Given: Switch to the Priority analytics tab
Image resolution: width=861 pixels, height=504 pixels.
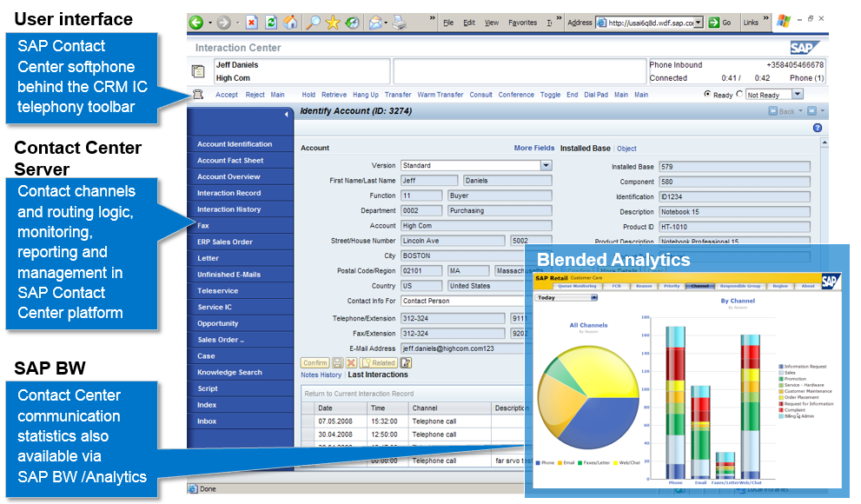Looking at the screenshot, I should point(672,286).
